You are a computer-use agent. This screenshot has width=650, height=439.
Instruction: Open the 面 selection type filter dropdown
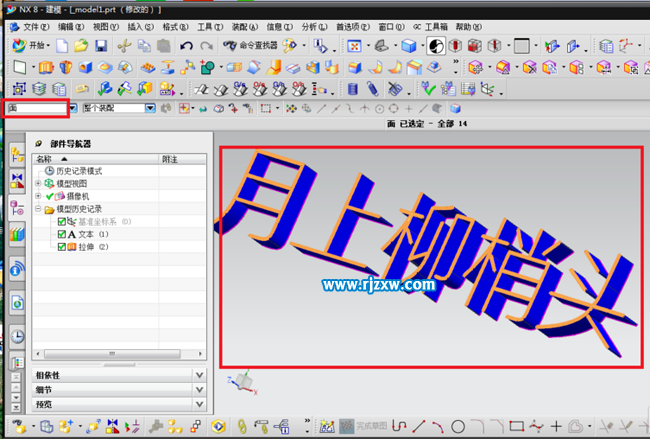pos(73,109)
